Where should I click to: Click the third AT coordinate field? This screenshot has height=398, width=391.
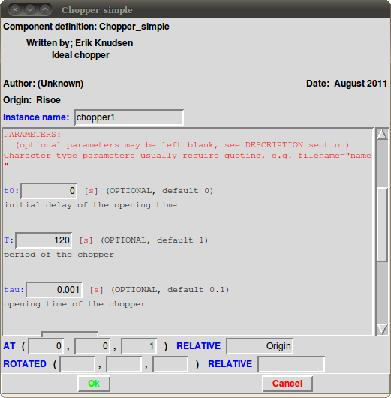tap(139, 346)
